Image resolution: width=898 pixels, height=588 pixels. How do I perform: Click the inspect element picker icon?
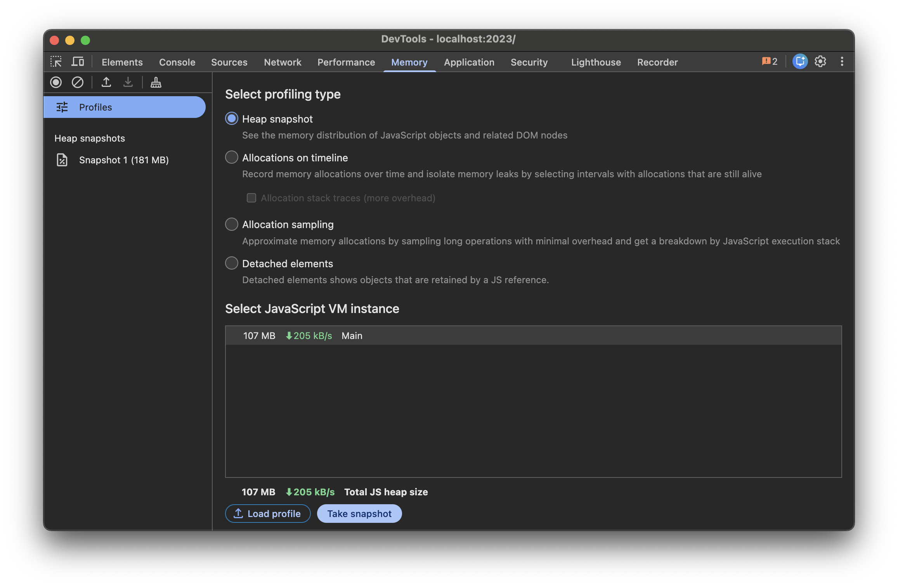coord(56,62)
